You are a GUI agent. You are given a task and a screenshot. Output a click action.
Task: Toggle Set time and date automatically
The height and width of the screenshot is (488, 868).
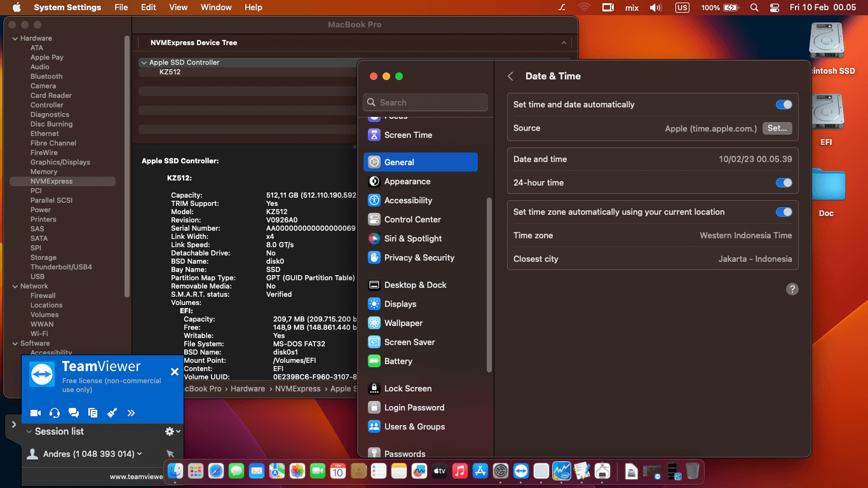[x=784, y=104]
